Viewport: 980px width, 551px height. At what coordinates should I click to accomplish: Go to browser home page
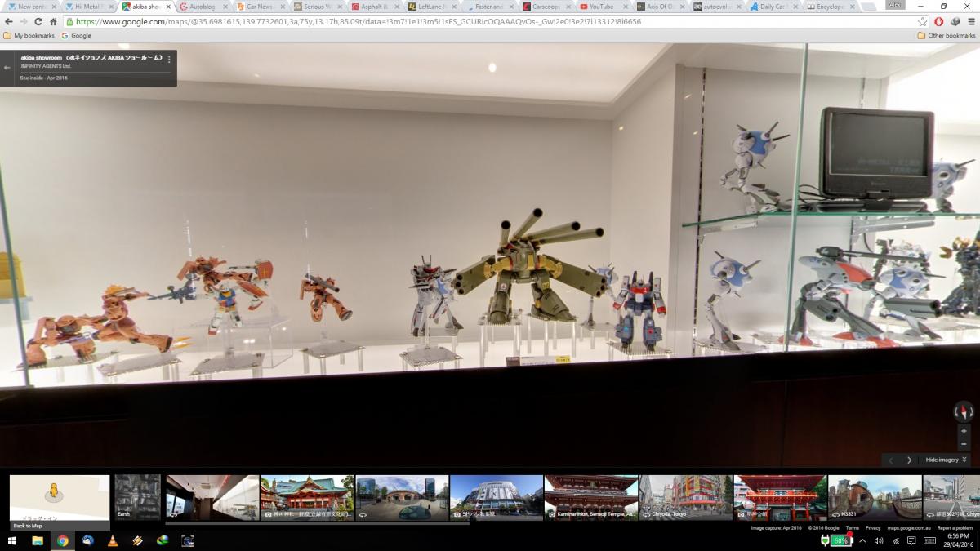tap(53, 22)
